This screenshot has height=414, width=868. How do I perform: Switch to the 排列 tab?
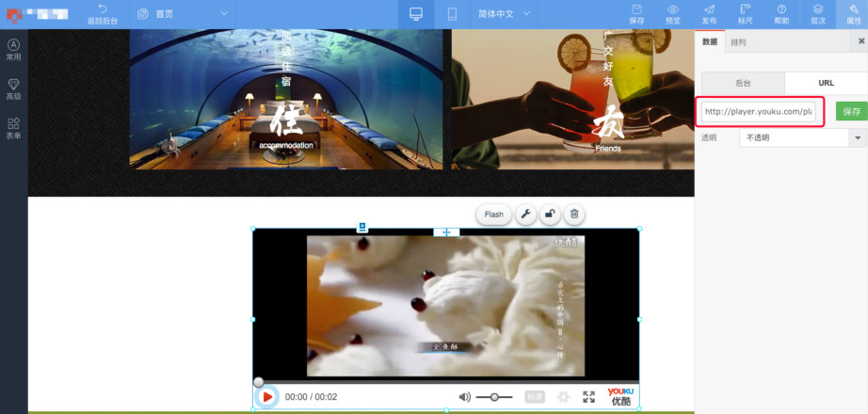[x=738, y=42]
